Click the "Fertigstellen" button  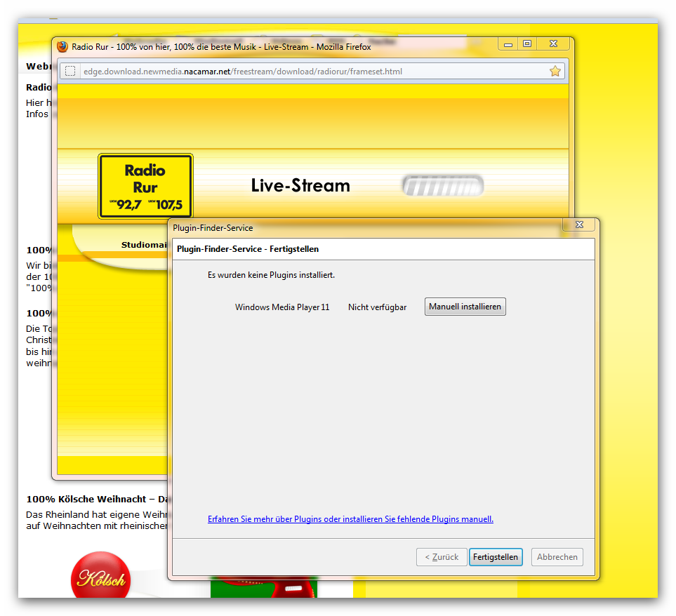(x=496, y=557)
